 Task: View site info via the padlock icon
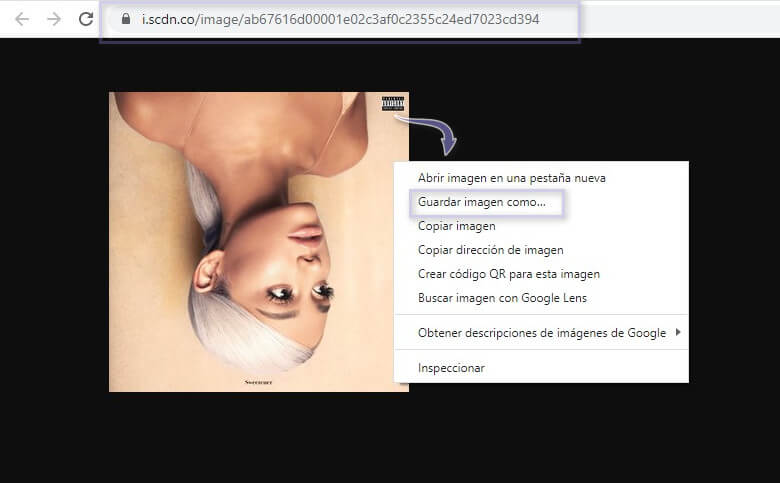click(x=126, y=19)
